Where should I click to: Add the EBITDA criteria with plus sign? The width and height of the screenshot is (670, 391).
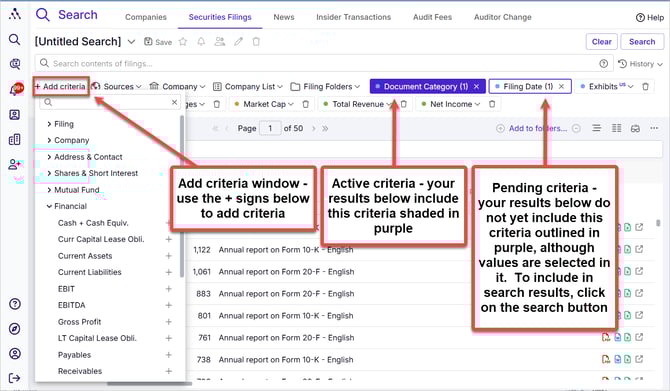click(x=169, y=305)
